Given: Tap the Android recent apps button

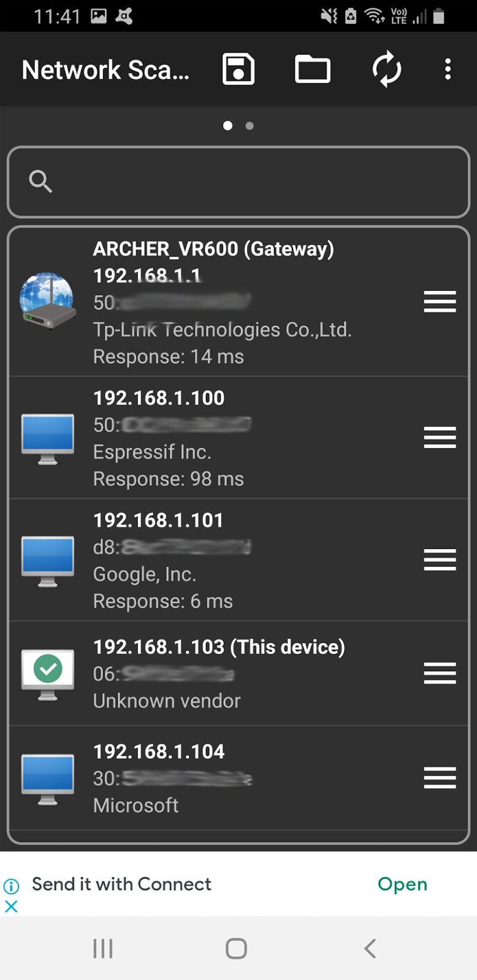Looking at the screenshot, I should (x=103, y=949).
